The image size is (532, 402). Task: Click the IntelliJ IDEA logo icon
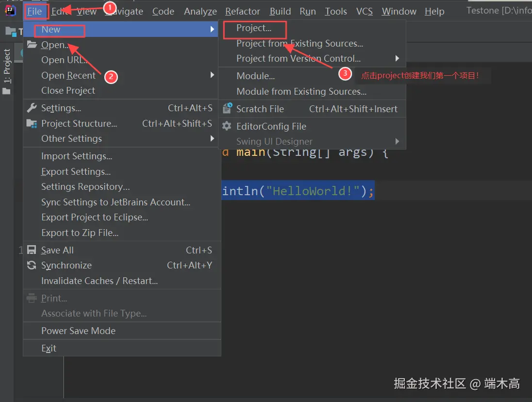pyautogui.click(x=11, y=10)
